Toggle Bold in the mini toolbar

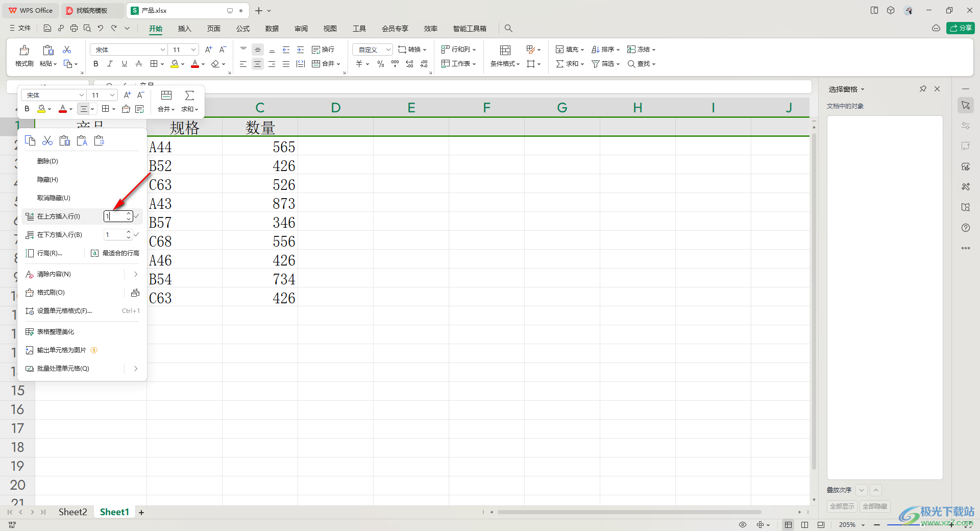point(27,109)
